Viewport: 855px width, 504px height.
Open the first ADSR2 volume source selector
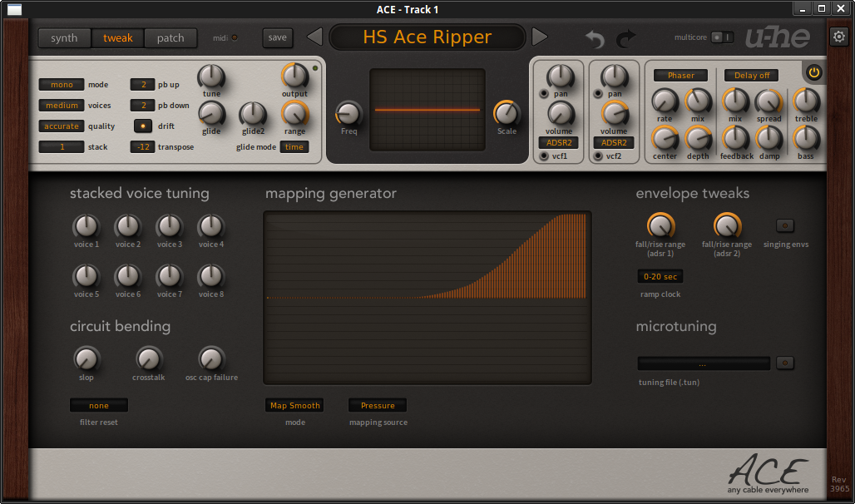559,143
